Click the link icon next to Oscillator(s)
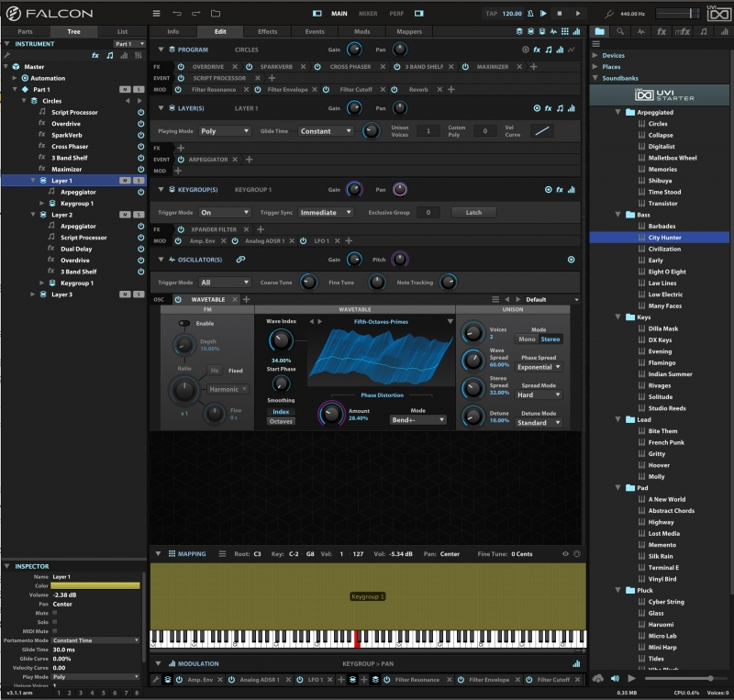The width and height of the screenshot is (734, 700). [x=240, y=260]
